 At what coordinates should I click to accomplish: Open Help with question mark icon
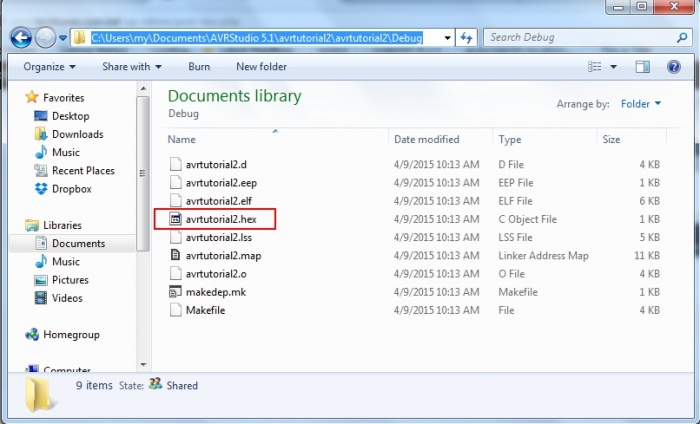pyautogui.click(x=673, y=67)
